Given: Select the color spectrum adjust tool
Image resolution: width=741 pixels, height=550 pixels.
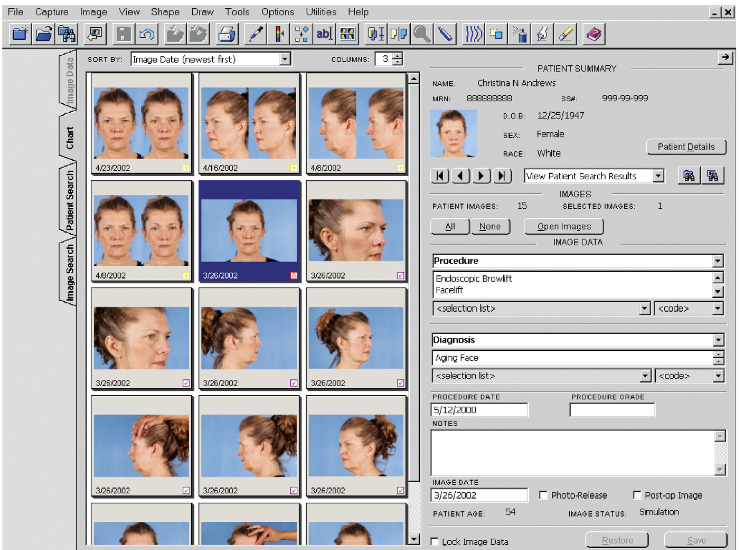Looking at the screenshot, I should tap(279, 34).
